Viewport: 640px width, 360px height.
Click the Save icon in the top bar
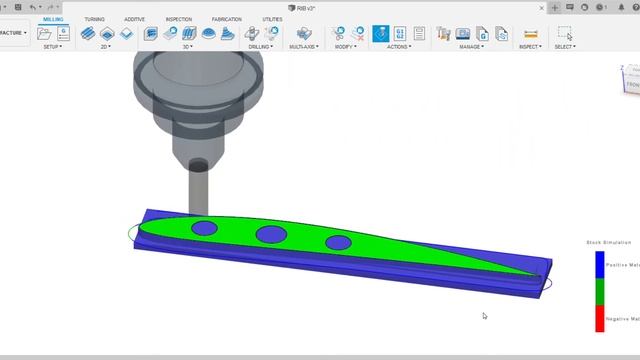pos(18,7)
